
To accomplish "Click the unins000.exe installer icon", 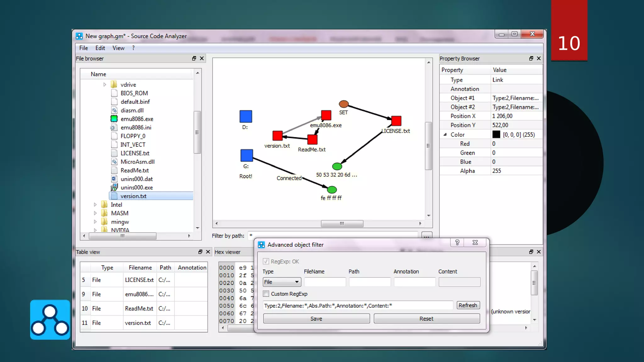I will coord(114,188).
